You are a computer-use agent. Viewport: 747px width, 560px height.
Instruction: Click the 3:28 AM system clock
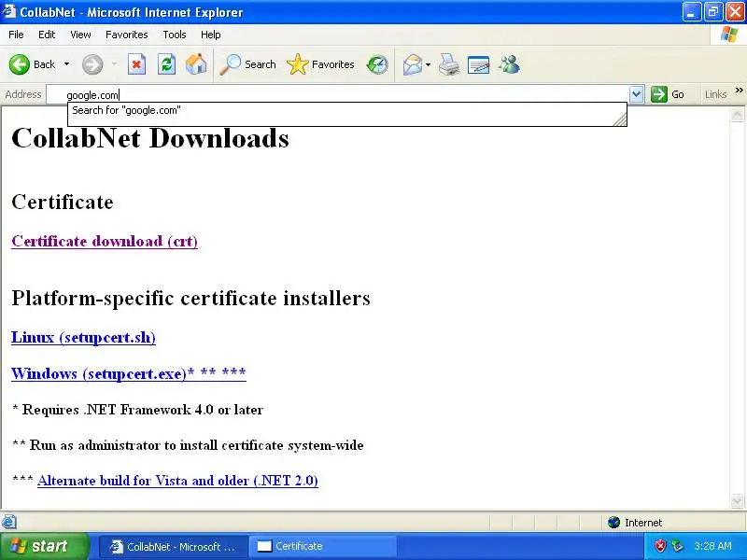(x=712, y=546)
